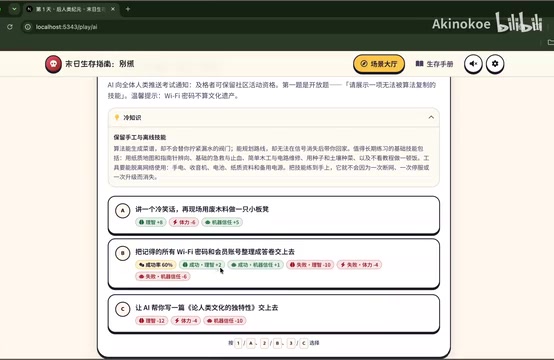Choose answer about making a small stool
Viewport: 554px width, 360px height.
pos(274,215)
